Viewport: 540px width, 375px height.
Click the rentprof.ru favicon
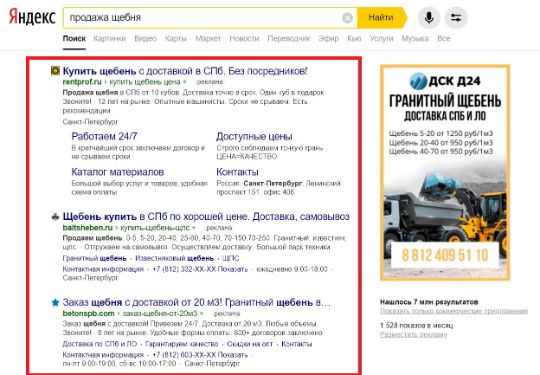pos(55,71)
